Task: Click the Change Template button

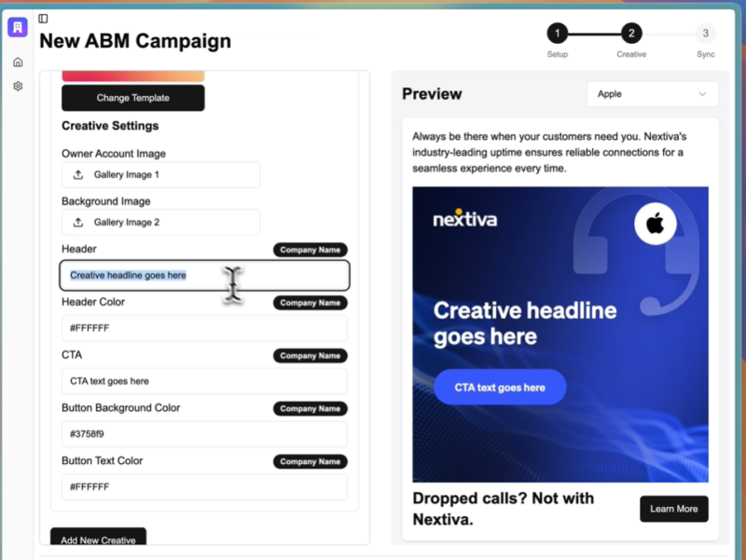Action: pos(133,98)
